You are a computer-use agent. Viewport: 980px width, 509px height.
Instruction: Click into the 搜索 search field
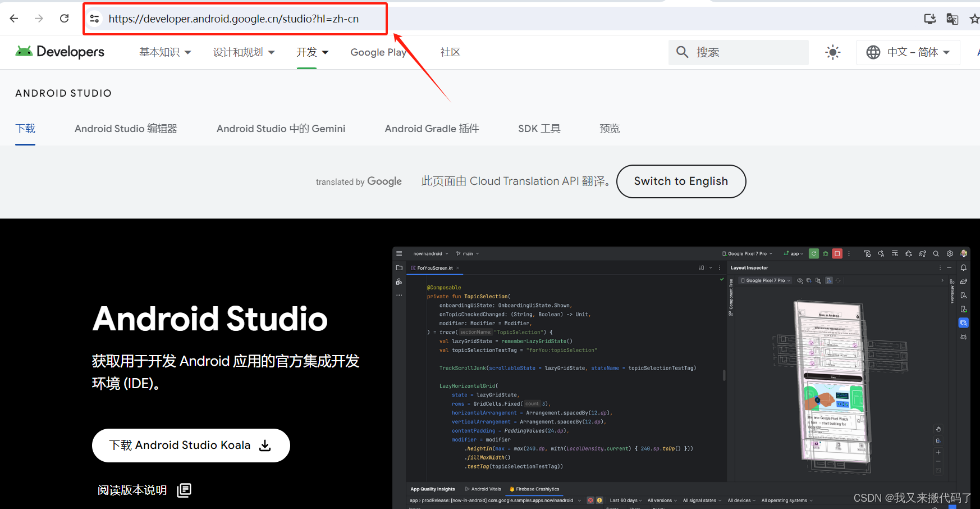739,52
